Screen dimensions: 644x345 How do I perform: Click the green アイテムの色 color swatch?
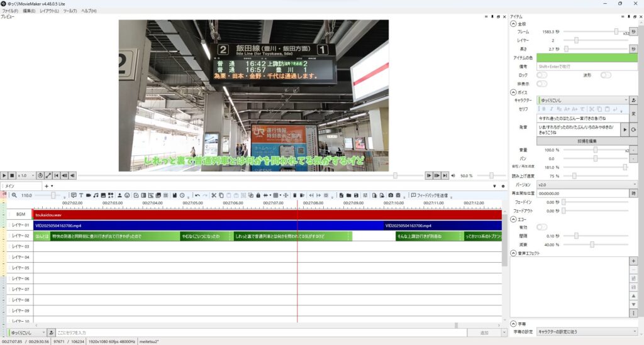coord(586,58)
